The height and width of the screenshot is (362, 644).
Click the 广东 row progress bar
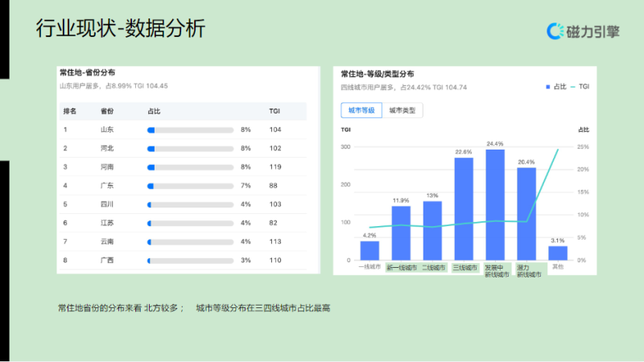pos(189,186)
